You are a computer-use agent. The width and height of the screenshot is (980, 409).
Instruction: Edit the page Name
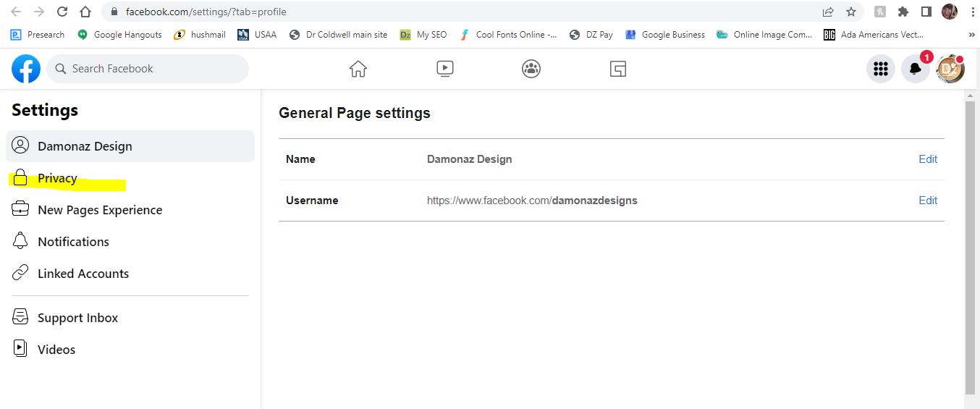tap(928, 159)
